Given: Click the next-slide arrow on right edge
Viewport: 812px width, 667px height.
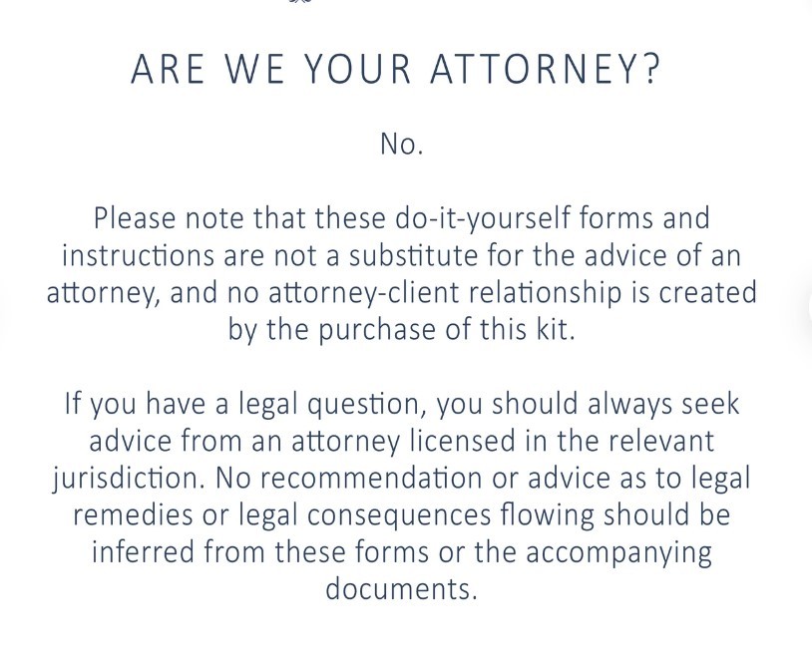Looking at the screenshot, I should (x=809, y=309).
